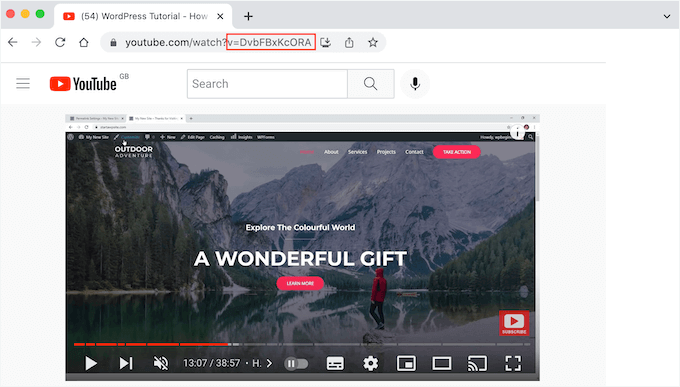The image size is (680, 387).
Task: Go back with the browser back arrow
Action: [13, 42]
